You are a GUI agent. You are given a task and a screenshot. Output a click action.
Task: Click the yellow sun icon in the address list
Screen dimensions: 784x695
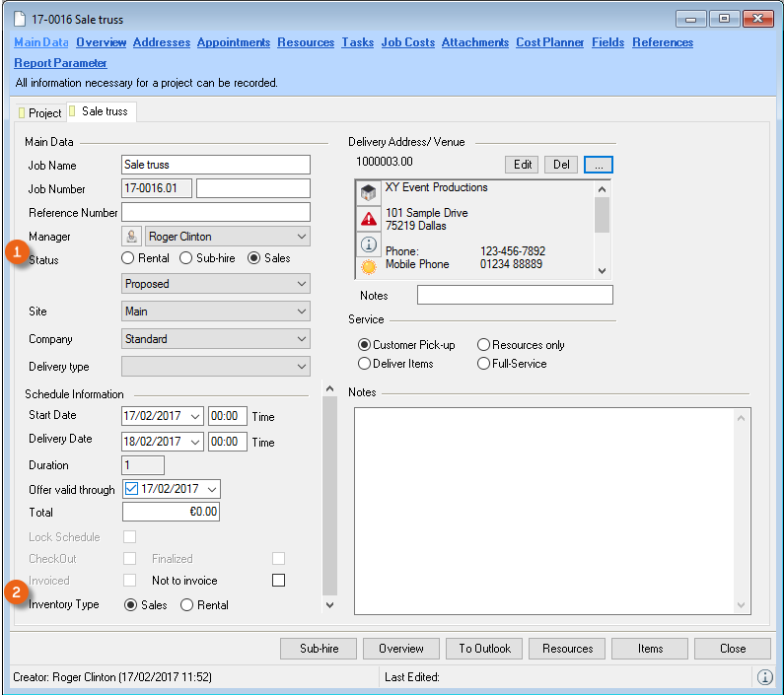point(368,268)
